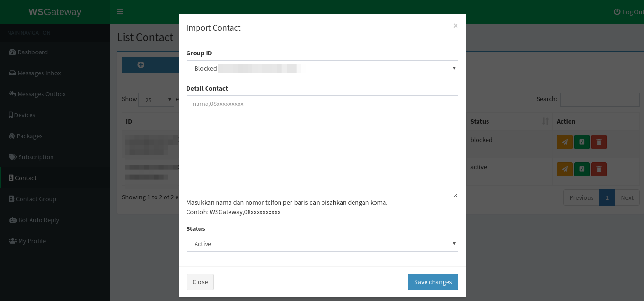Image resolution: width=644 pixels, height=301 pixels.
Task: Click the Previous pagination button
Action: [x=581, y=197]
